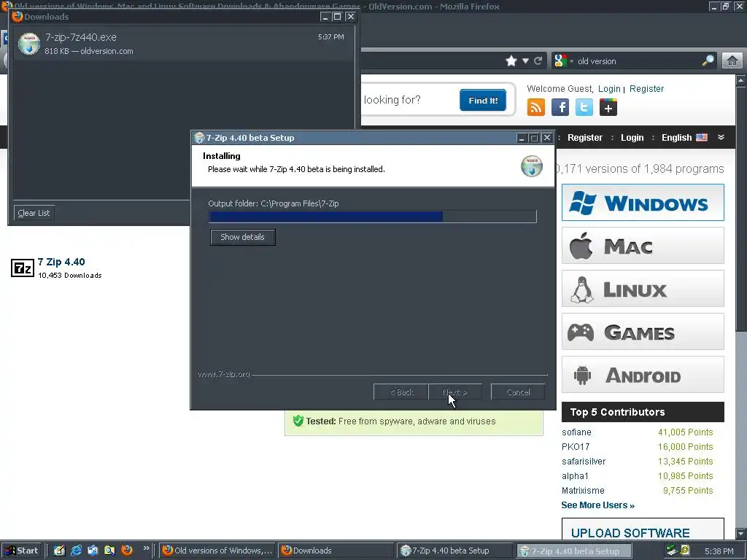Click the fourth quick launch magnifier icon

coord(109,551)
